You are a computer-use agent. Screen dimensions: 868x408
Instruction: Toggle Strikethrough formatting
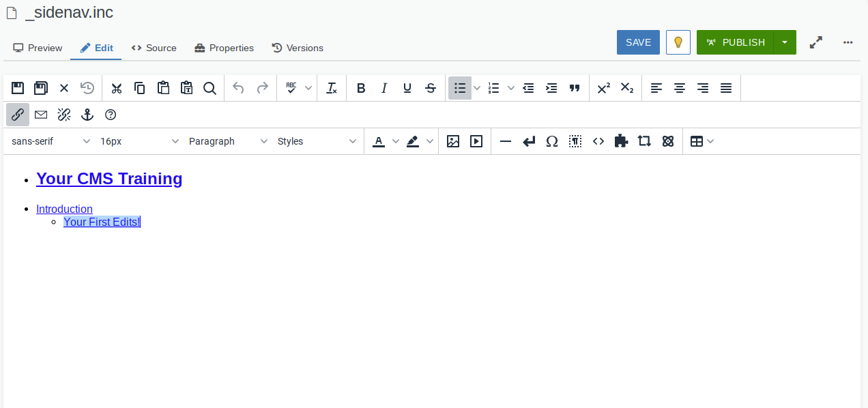click(431, 88)
